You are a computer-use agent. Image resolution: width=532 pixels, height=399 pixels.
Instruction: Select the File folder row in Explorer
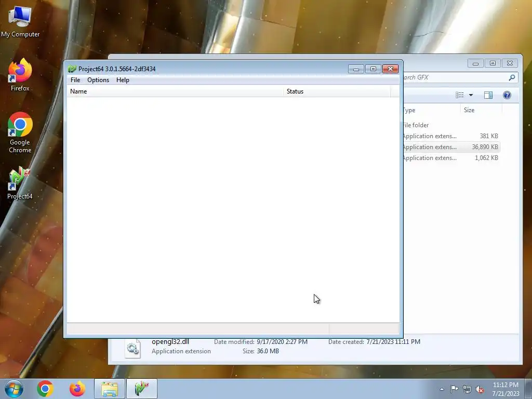coord(451,125)
